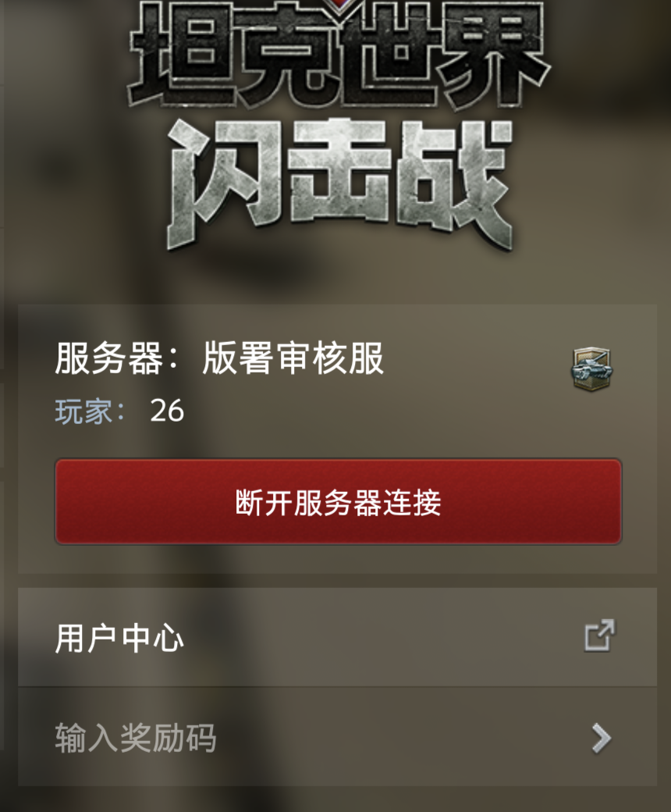Image resolution: width=671 pixels, height=812 pixels.
Task: Select the 版署审核服 server name
Action: [293, 358]
